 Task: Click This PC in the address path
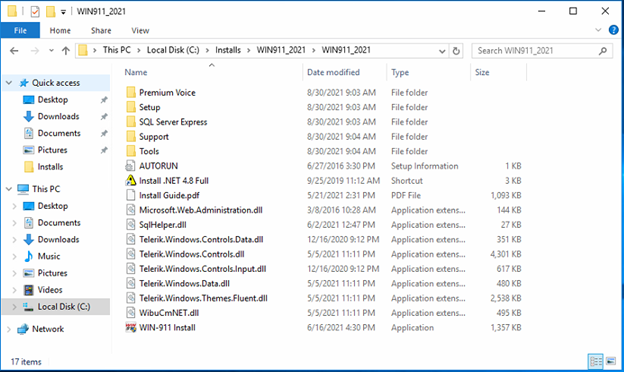pyautogui.click(x=117, y=50)
